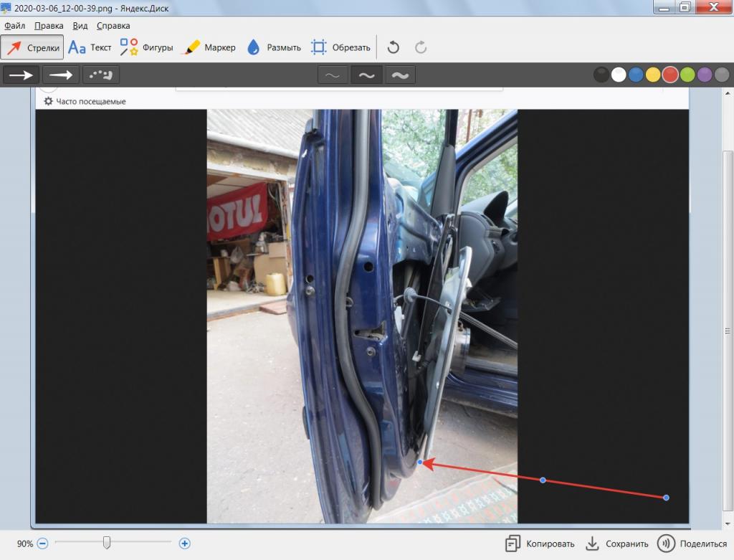Click the redo arrow icon
This screenshot has height=560, width=734.
[x=420, y=47]
